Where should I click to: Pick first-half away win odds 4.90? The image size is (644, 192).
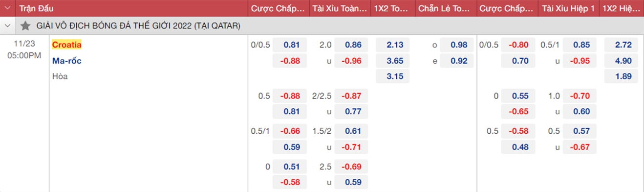pos(621,61)
